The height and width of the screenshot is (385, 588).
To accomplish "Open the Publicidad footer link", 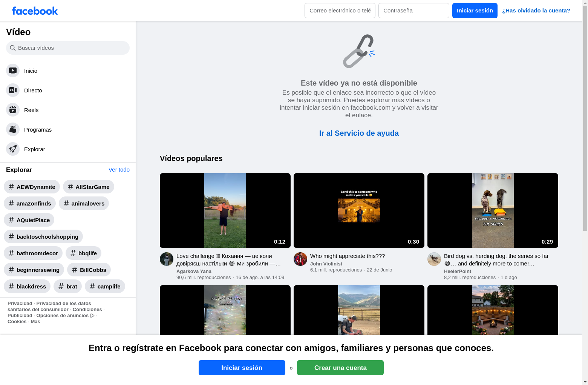I will coord(20,315).
